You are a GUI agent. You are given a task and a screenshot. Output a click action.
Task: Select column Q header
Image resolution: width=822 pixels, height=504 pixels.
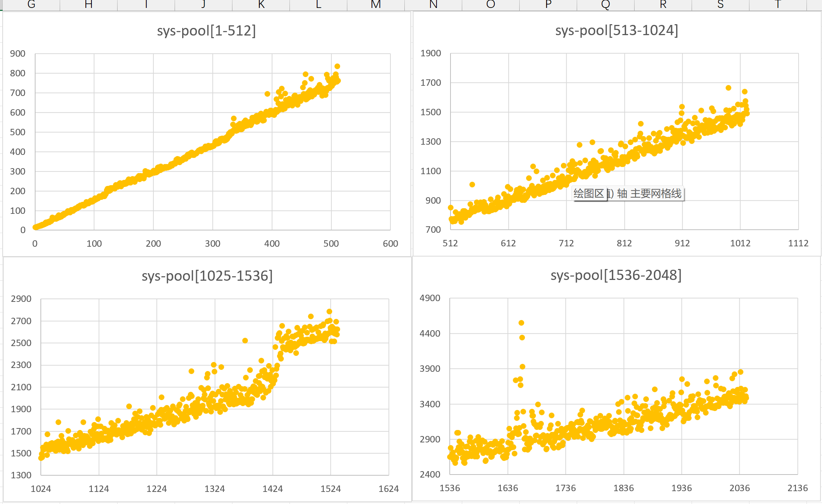[x=605, y=5]
